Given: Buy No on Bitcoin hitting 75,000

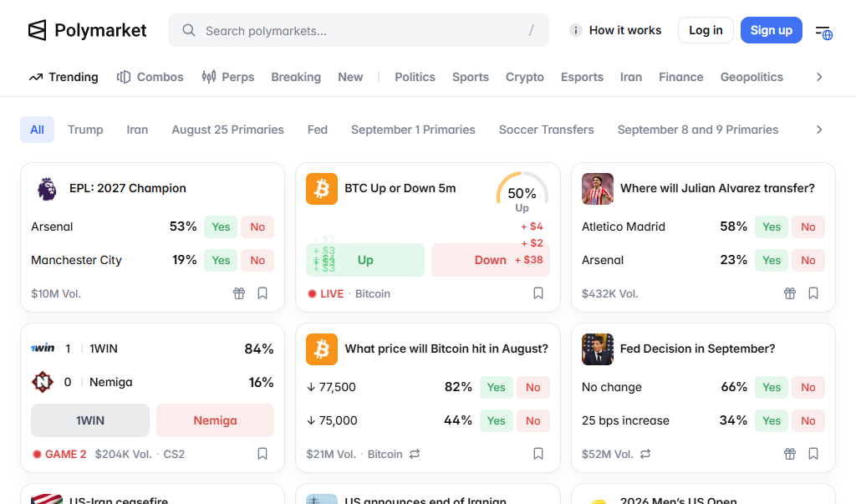Looking at the screenshot, I should pos(533,420).
